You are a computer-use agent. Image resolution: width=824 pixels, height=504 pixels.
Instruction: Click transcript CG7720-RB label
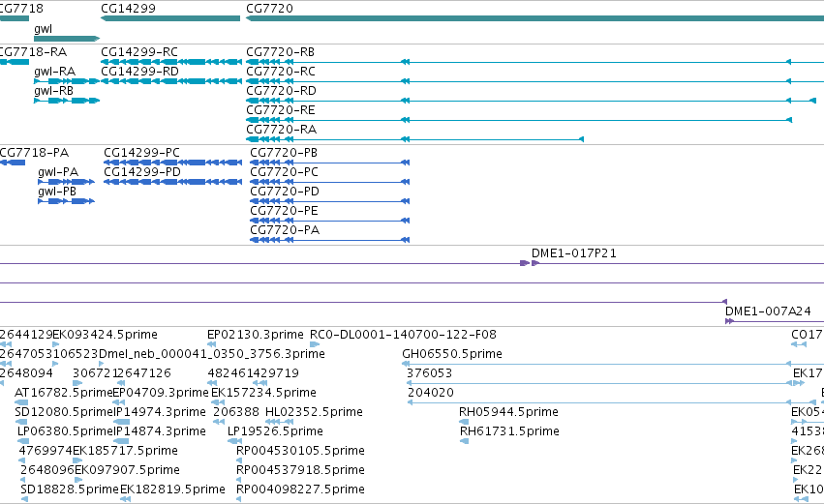pos(280,52)
